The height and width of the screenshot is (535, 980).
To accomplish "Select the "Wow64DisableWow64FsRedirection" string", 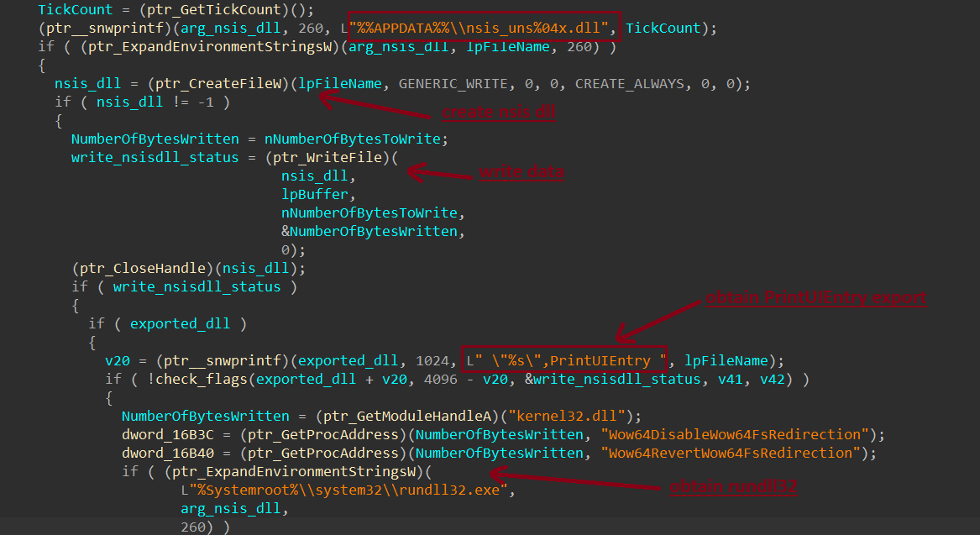I will pyautogui.click(x=735, y=434).
